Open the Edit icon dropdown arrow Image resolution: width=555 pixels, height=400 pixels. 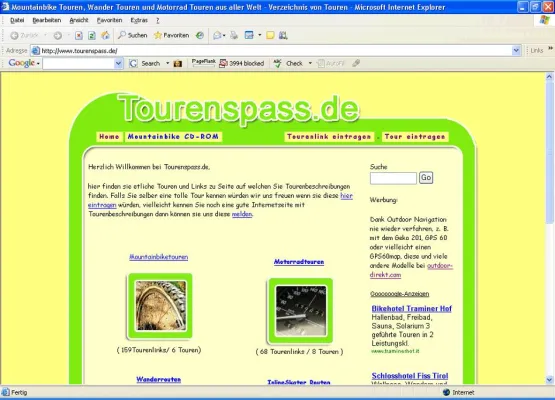point(259,35)
